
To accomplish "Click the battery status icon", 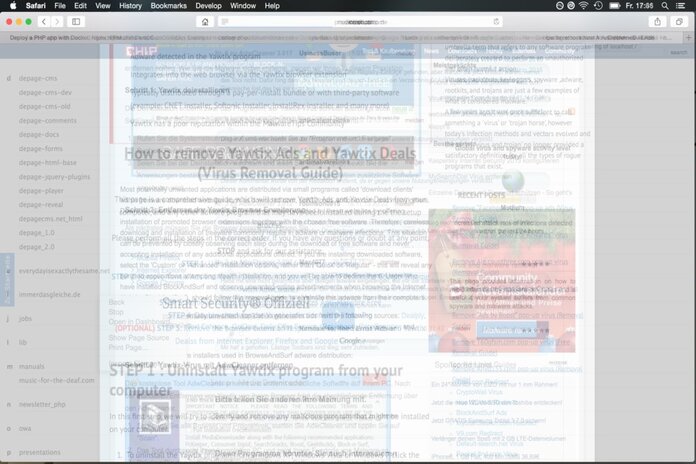I will pos(614,6).
